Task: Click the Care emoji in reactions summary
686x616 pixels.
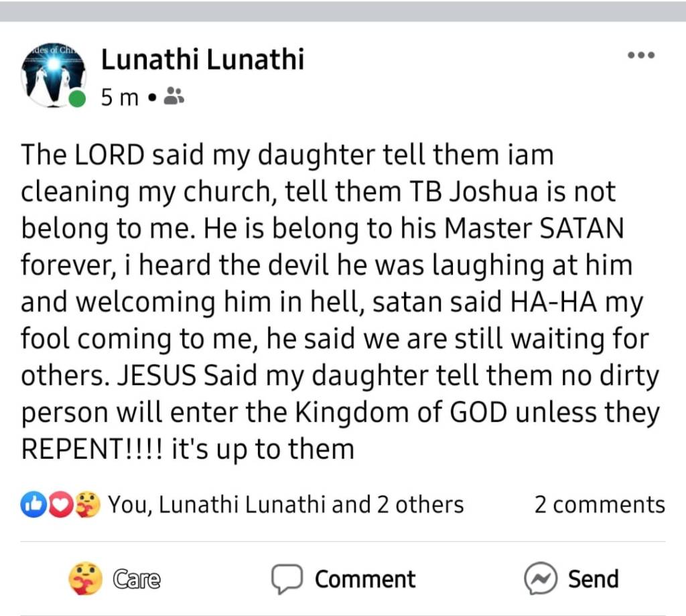Action: pos(88,504)
